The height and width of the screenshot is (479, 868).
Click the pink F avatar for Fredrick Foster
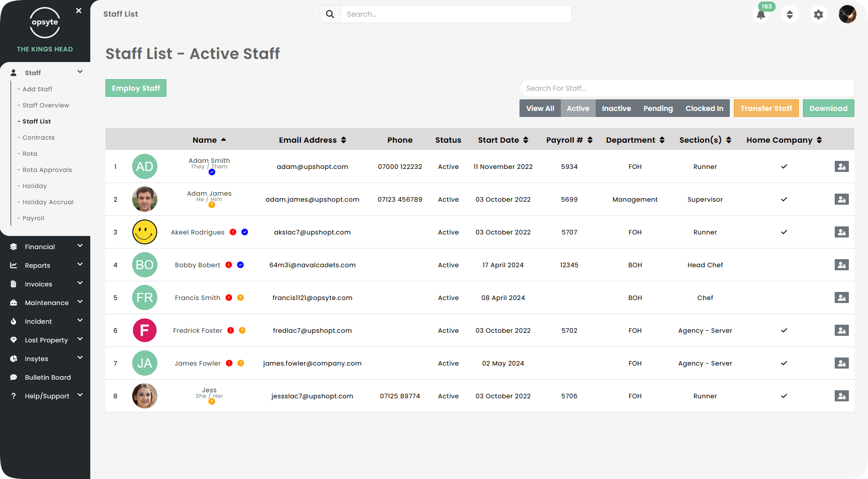[x=145, y=330]
